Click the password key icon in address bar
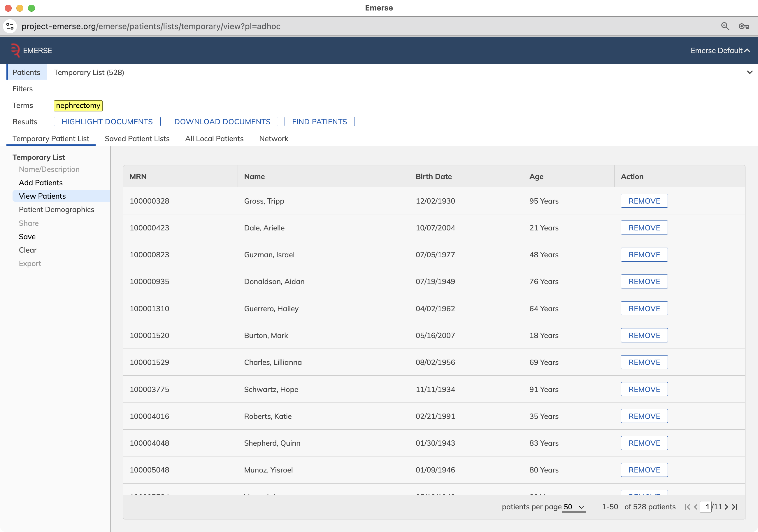This screenshot has height=532, width=758. [x=744, y=27]
